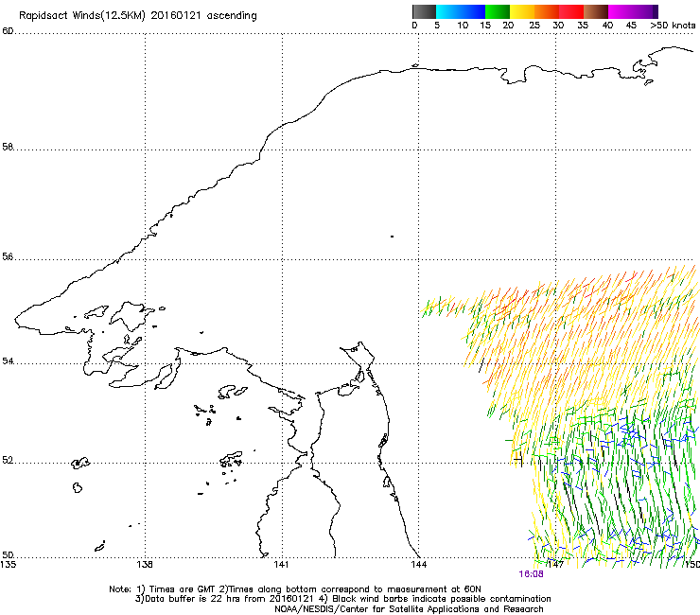This screenshot has width=700, height=615.
Task: Click the latitude label '52'
Action: click(x=8, y=460)
